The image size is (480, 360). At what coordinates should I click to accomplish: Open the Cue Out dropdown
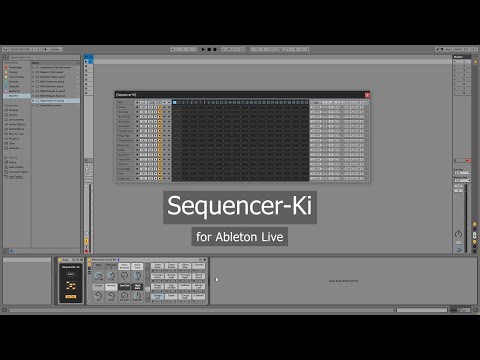pyautogui.click(x=462, y=173)
